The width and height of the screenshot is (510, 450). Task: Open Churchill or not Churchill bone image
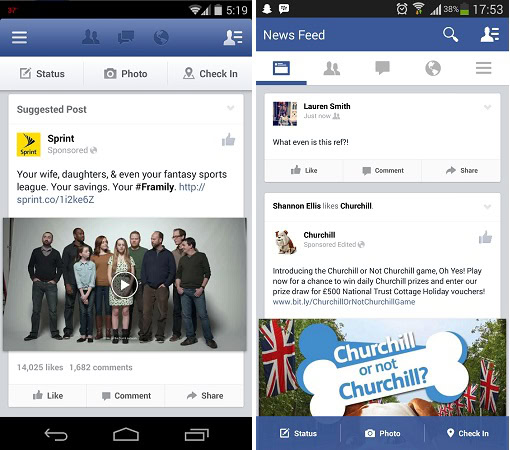coord(382,367)
